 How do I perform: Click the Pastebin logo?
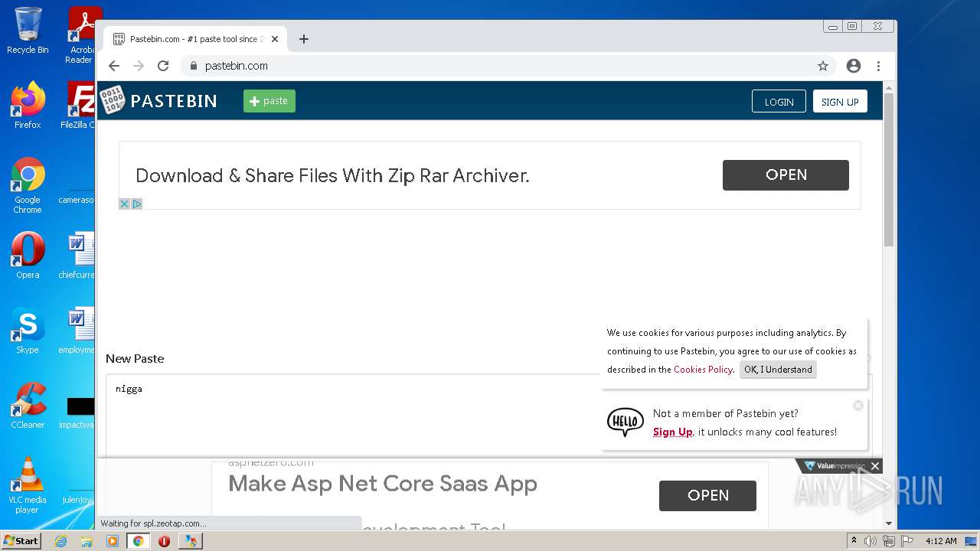coord(159,100)
